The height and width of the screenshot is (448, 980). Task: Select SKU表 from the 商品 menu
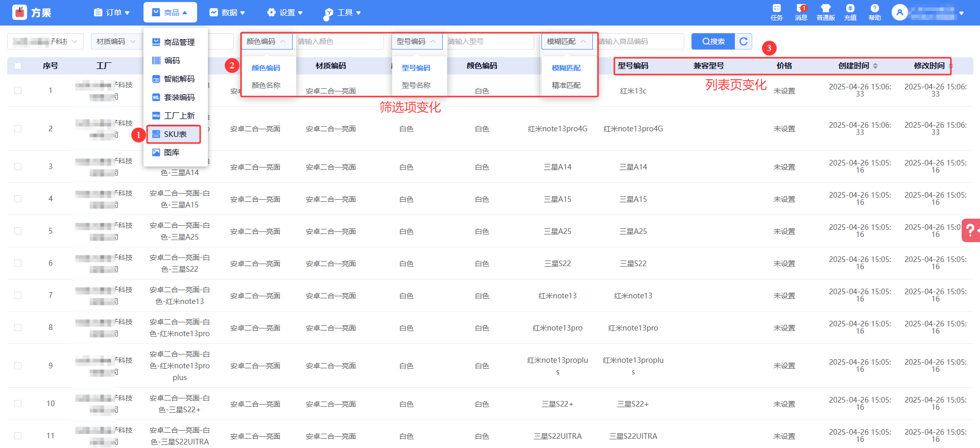pyautogui.click(x=175, y=134)
